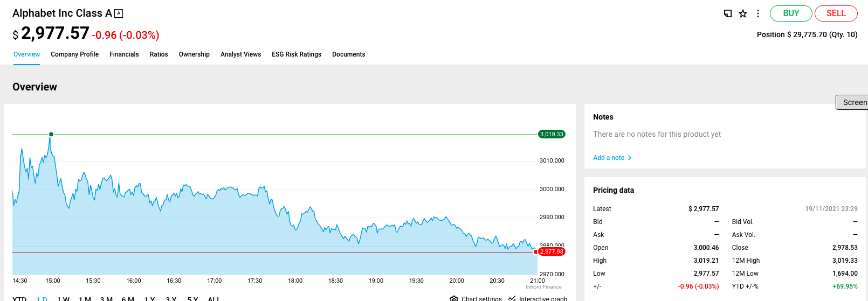Select the 5 Y chart period
Image resolution: width=868 pixels, height=301 pixels.
(x=192, y=299)
